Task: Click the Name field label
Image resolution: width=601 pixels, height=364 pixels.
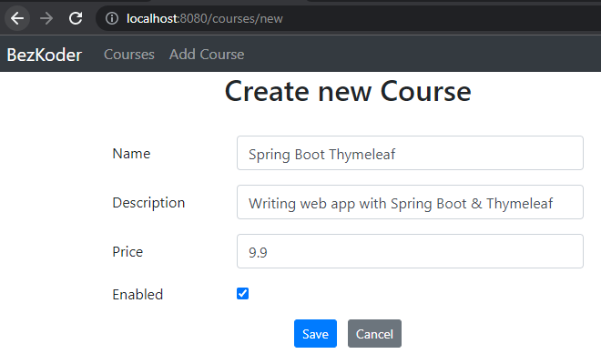Action: [131, 154]
